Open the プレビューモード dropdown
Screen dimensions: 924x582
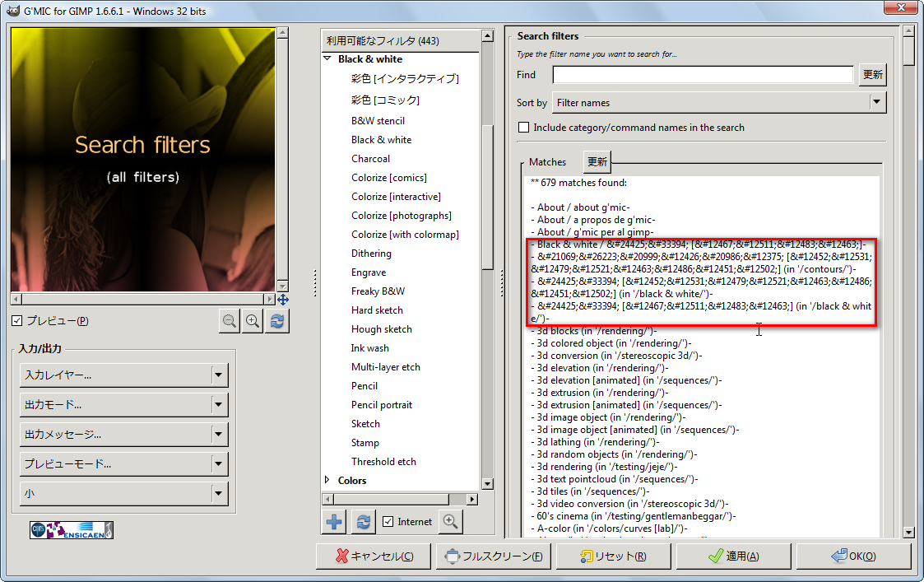pos(123,464)
